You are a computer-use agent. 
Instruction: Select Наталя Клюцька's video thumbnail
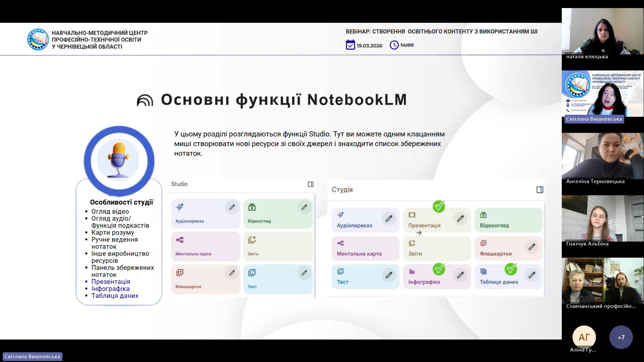(602, 32)
